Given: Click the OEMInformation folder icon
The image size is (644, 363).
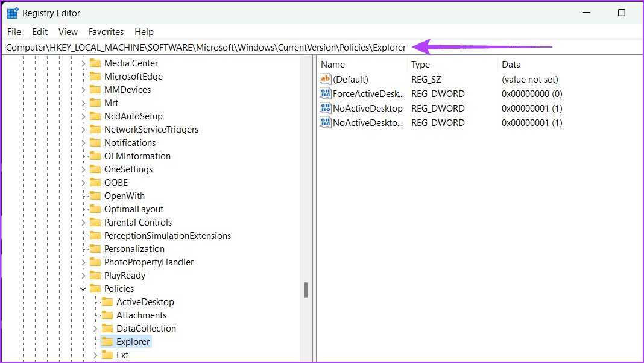Looking at the screenshot, I should click(x=95, y=156).
